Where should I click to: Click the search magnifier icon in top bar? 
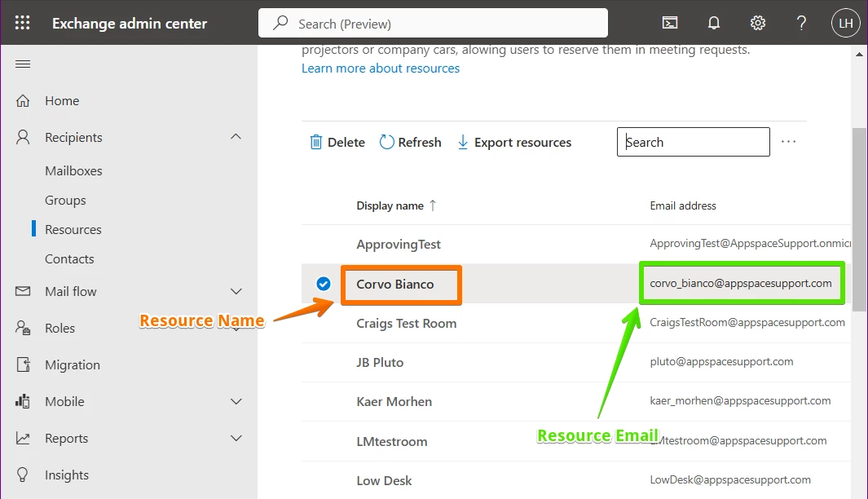point(280,23)
